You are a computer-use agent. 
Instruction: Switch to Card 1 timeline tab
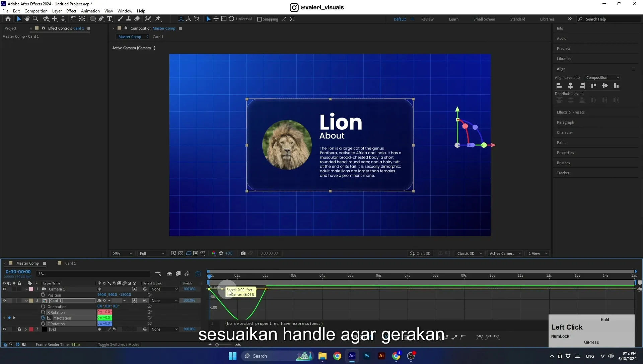[70, 263]
